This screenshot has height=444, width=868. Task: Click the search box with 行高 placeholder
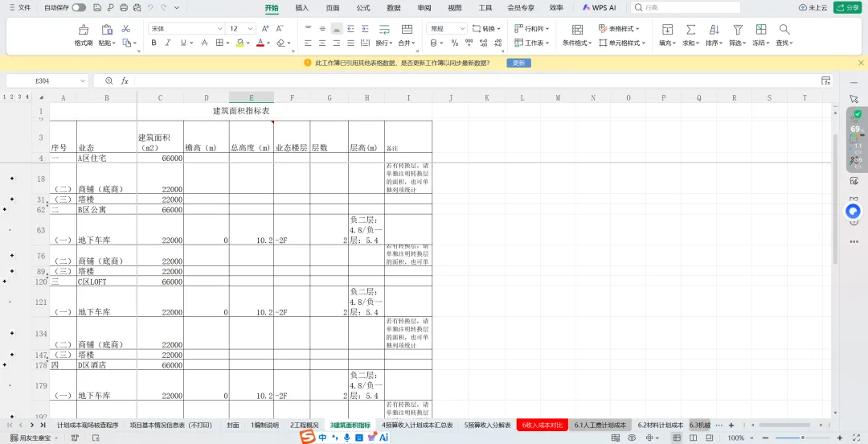[686, 8]
